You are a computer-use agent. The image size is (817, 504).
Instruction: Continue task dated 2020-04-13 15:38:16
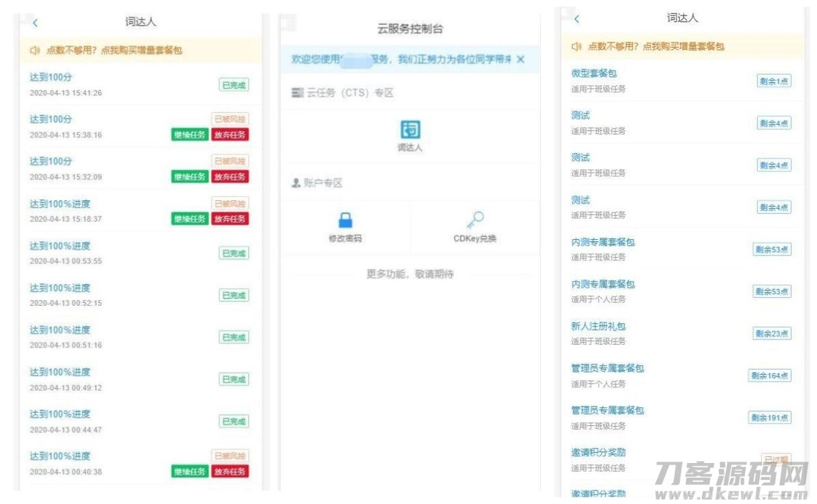pyautogui.click(x=190, y=134)
